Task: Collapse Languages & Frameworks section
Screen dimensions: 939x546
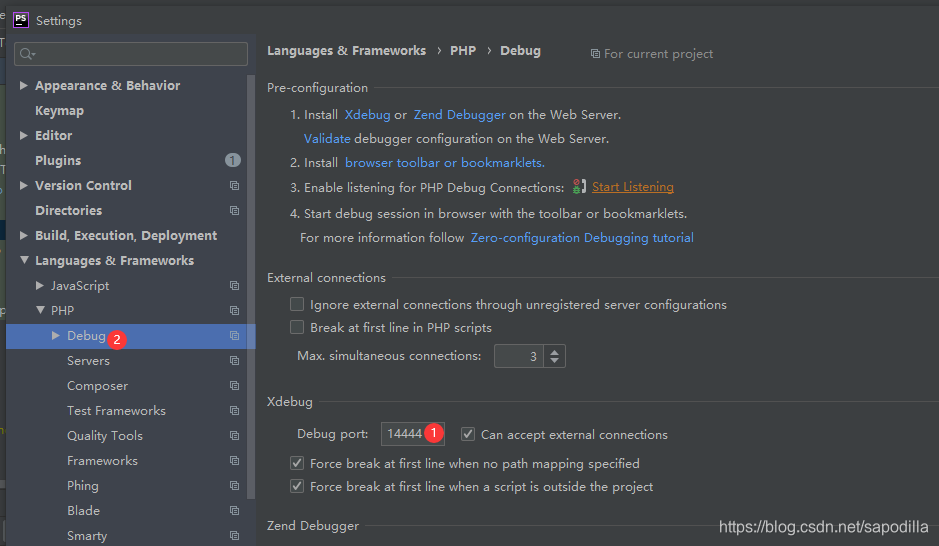Action: [x=24, y=260]
